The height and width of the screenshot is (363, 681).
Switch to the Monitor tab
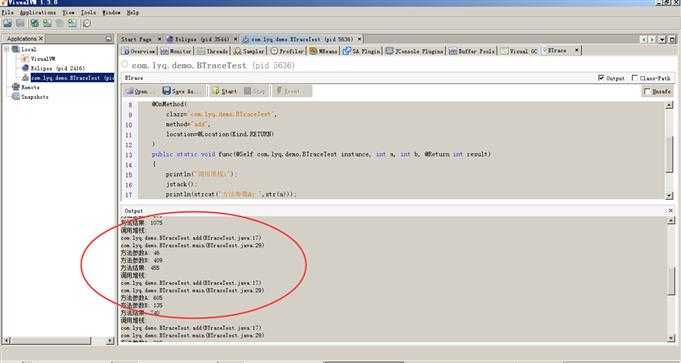[175, 51]
